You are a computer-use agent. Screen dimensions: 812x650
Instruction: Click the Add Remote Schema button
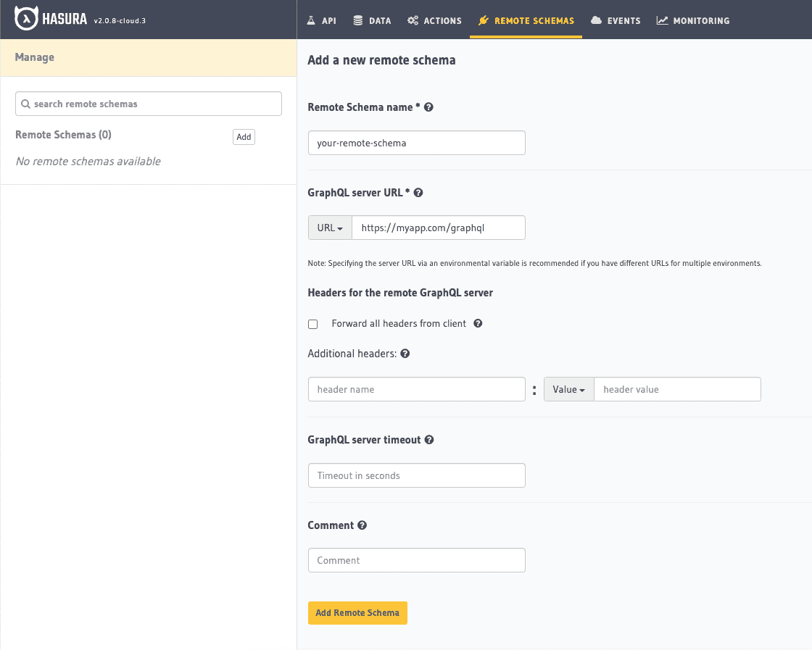point(357,612)
